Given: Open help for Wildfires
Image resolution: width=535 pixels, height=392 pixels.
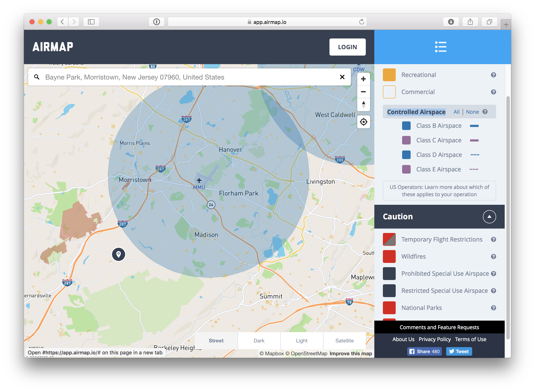Looking at the screenshot, I should 493,256.
